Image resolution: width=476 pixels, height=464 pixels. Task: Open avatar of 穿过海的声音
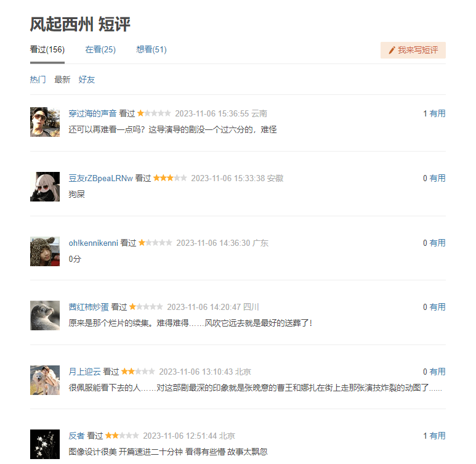(45, 122)
